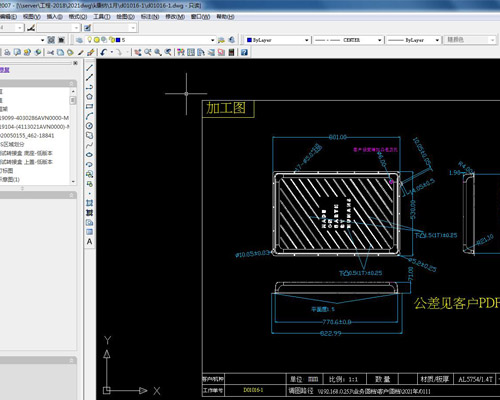This screenshot has height=400, width=500.
Task: Select the Circle draw tool
Action: pos(89,126)
